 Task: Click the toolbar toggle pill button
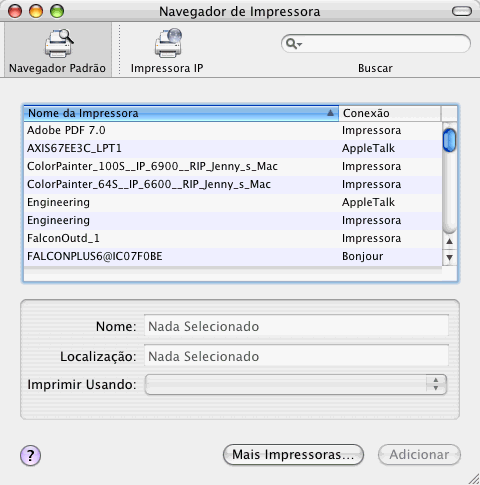462,11
